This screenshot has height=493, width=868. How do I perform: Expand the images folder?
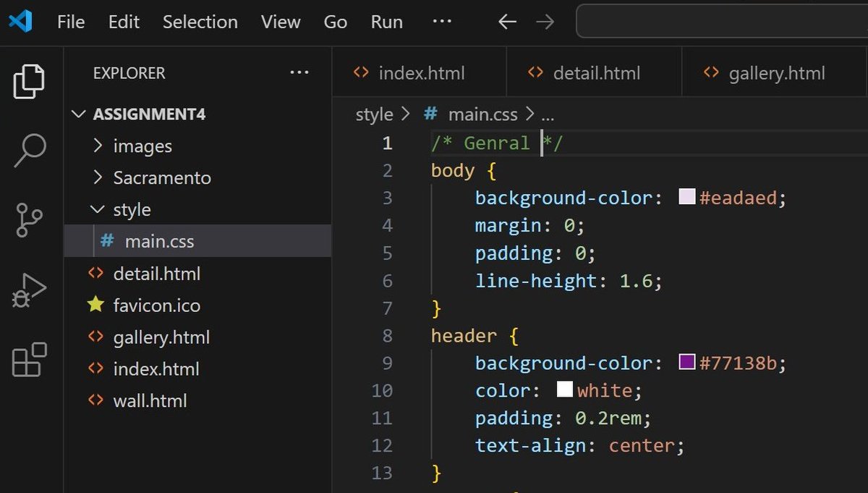[x=197, y=146]
